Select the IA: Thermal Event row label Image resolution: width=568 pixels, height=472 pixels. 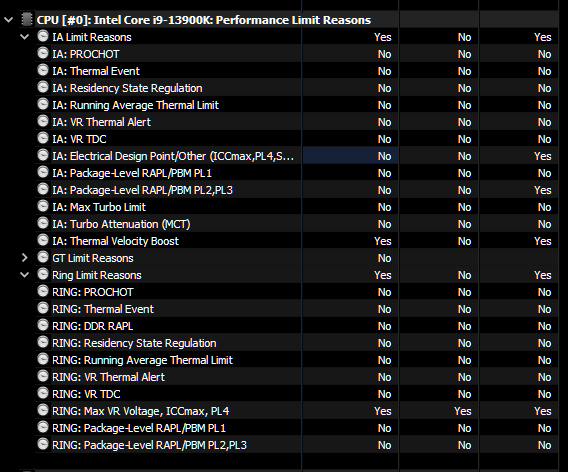[x=96, y=71]
